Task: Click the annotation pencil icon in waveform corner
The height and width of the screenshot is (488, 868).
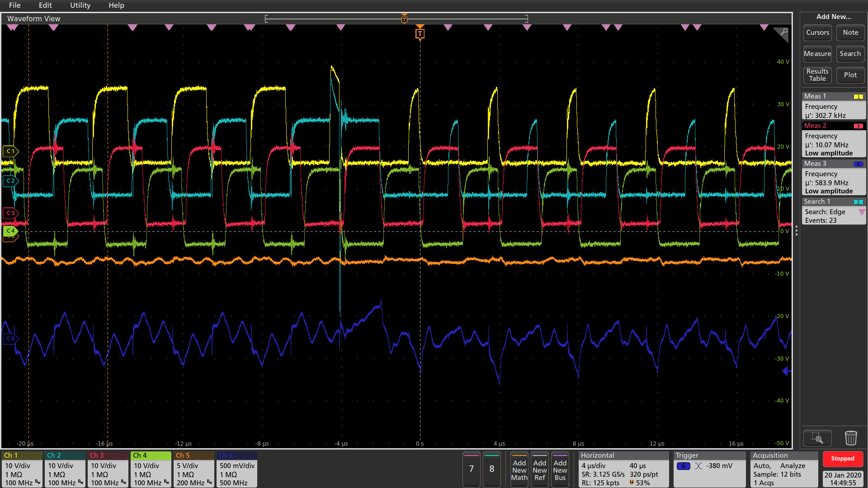Action: click(x=782, y=34)
